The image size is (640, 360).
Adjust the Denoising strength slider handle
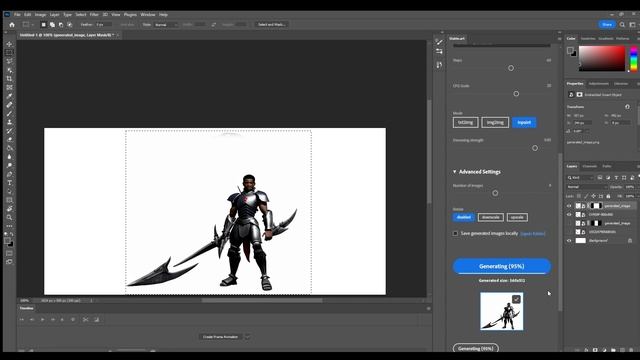pyautogui.click(x=535, y=148)
